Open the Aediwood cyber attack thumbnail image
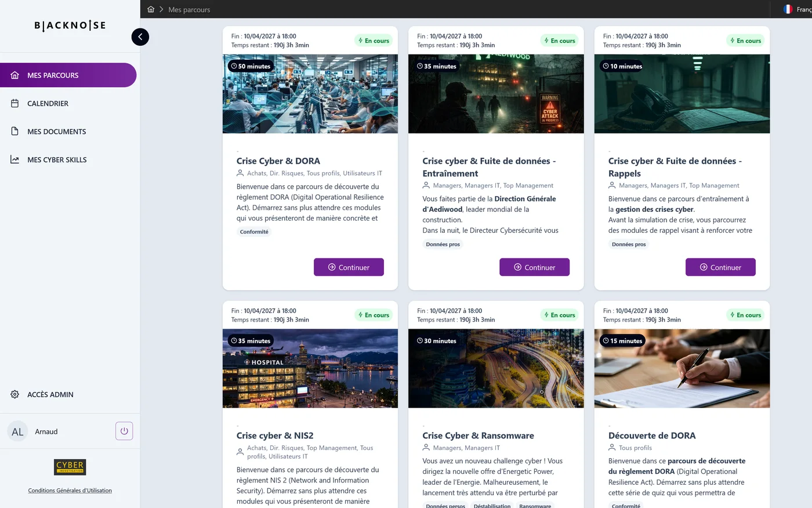The height and width of the screenshot is (508, 812). point(496,94)
